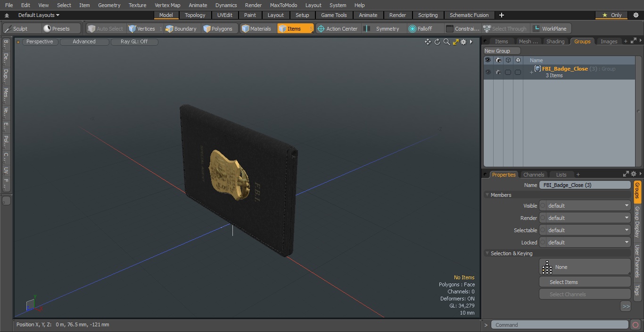The image size is (644, 332).
Task: Toggle Auto Select in the toolbar
Action: coord(106,29)
